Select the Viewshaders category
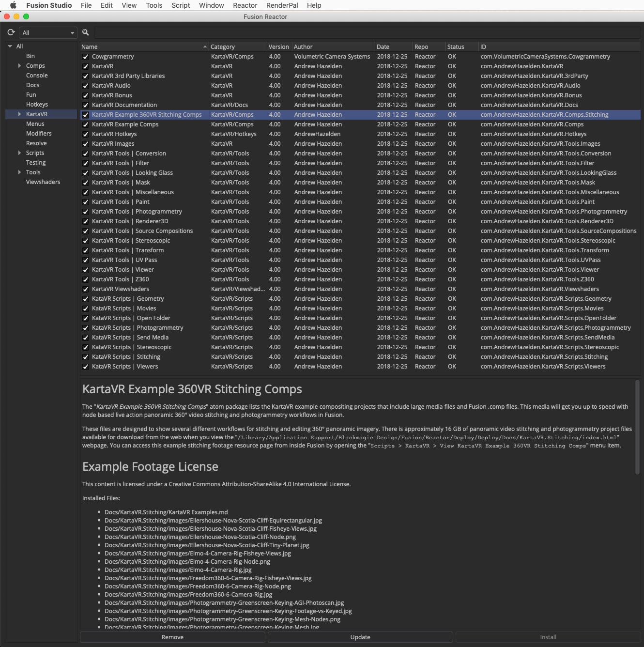644x647 pixels. pos(43,182)
